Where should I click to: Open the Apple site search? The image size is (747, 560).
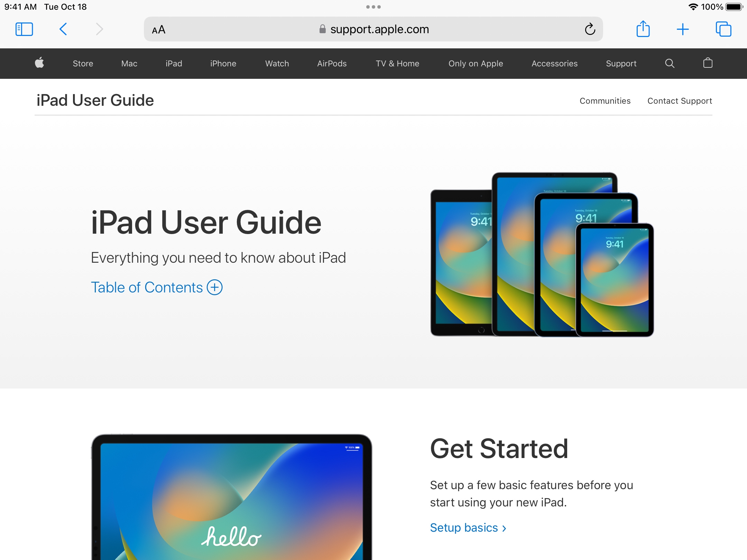(670, 63)
